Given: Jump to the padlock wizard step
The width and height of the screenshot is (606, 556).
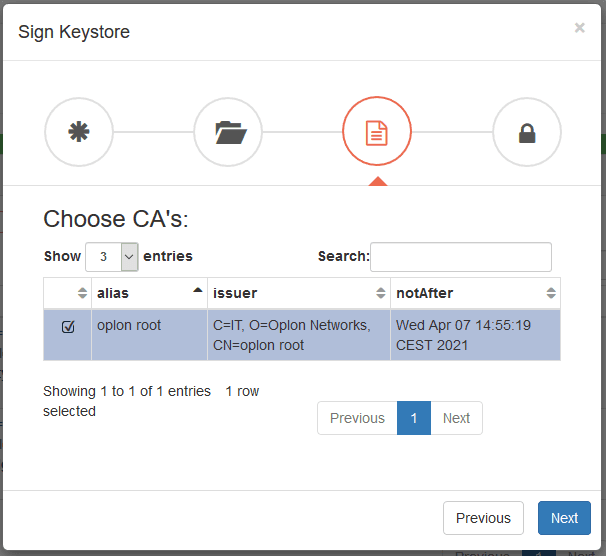Looking at the screenshot, I should pyautogui.click(x=527, y=132).
